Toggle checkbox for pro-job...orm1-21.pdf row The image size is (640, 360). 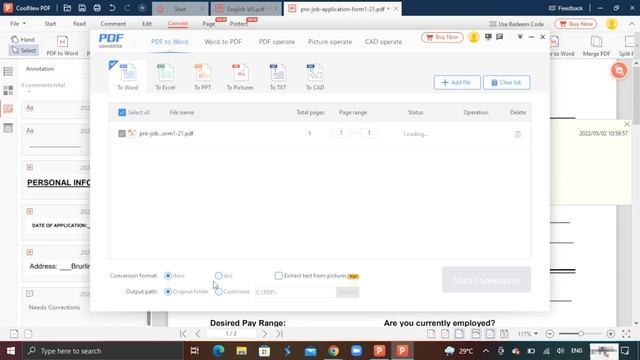(122, 133)
